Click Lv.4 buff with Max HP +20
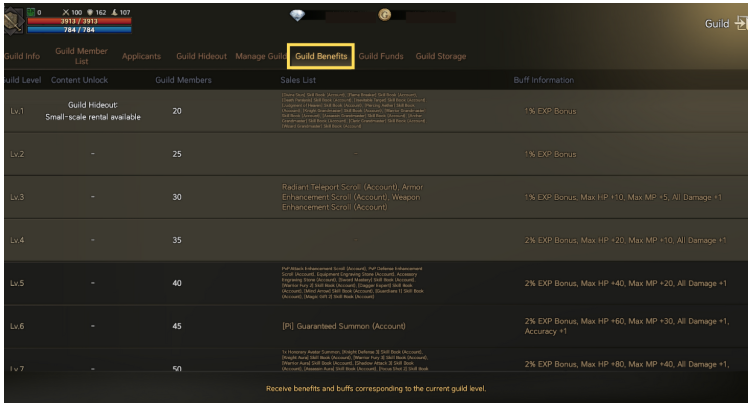The image size is (754, 408). point(625,240)
